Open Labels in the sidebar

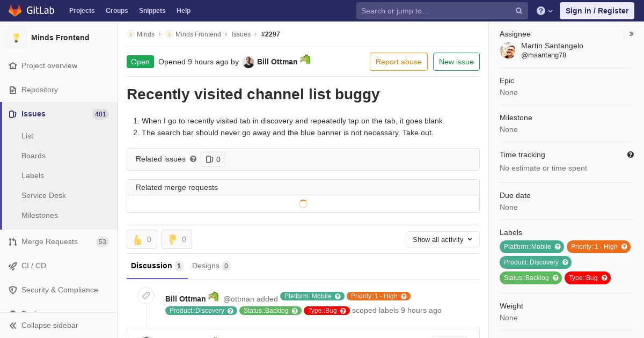pos(33,176)
